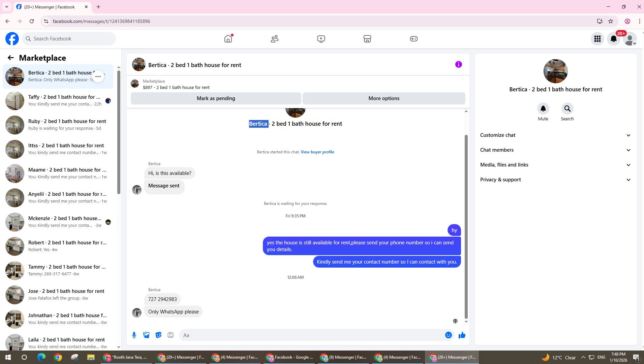Image resolution: width=644 pixels, height=364 pixels.
Task: Open Ittss conversation
Action: click(x=58, y=149)
